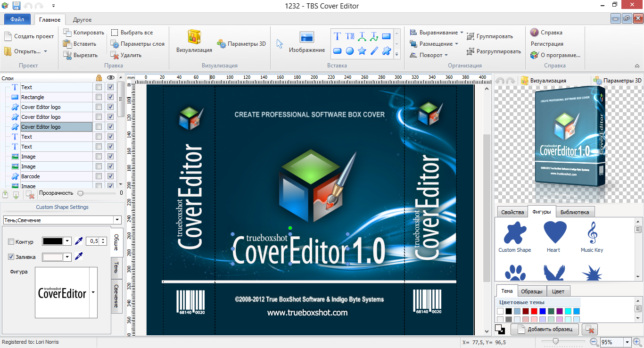Click the Heart shape in the Фигуры panel
This screenshot has width=644, height=348.
coord(555,237)
